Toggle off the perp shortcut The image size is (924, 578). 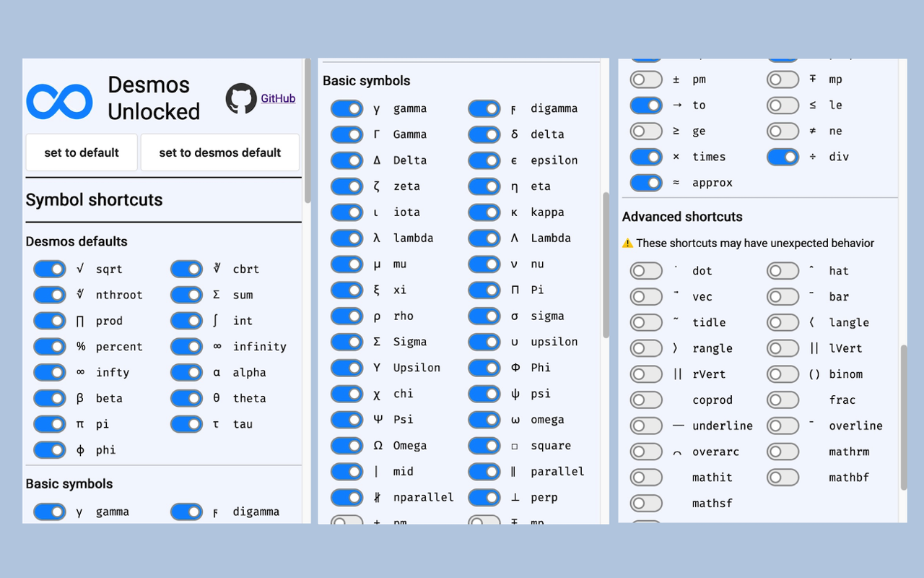(483, 497)
